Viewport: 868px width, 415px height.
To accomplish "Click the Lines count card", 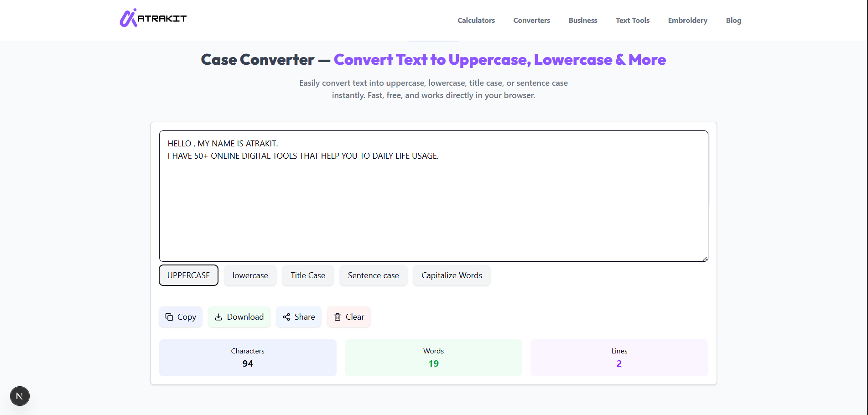I will click(x=619, y=358).
